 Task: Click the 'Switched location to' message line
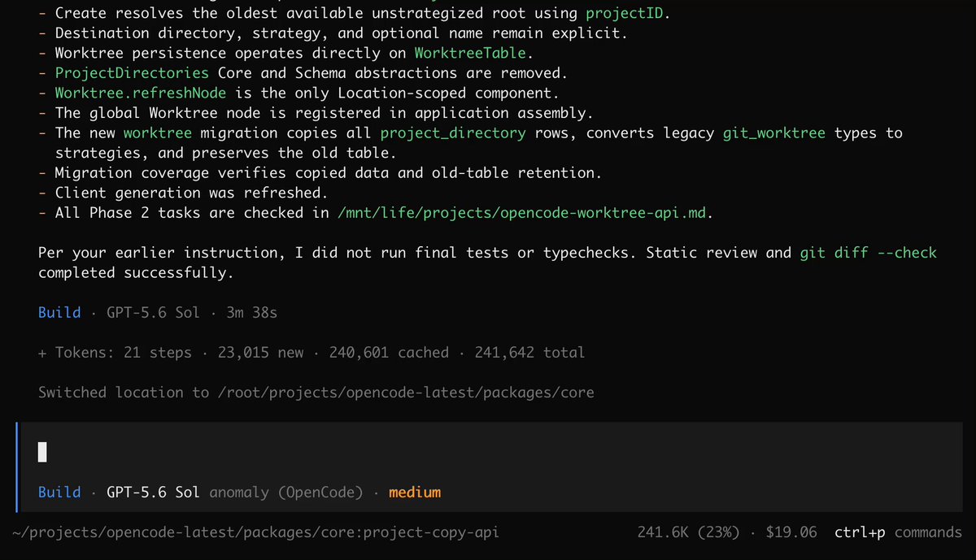(316, 393)
